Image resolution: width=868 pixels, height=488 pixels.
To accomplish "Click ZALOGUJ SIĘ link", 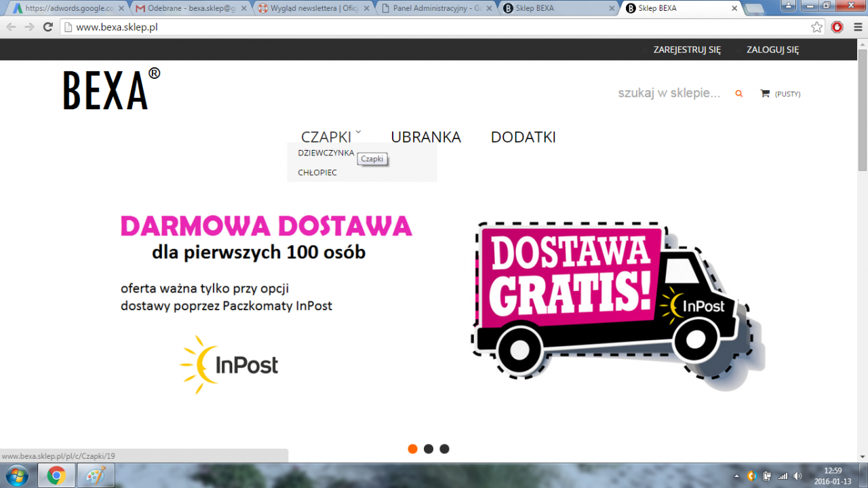I will (x=773, y=50).
